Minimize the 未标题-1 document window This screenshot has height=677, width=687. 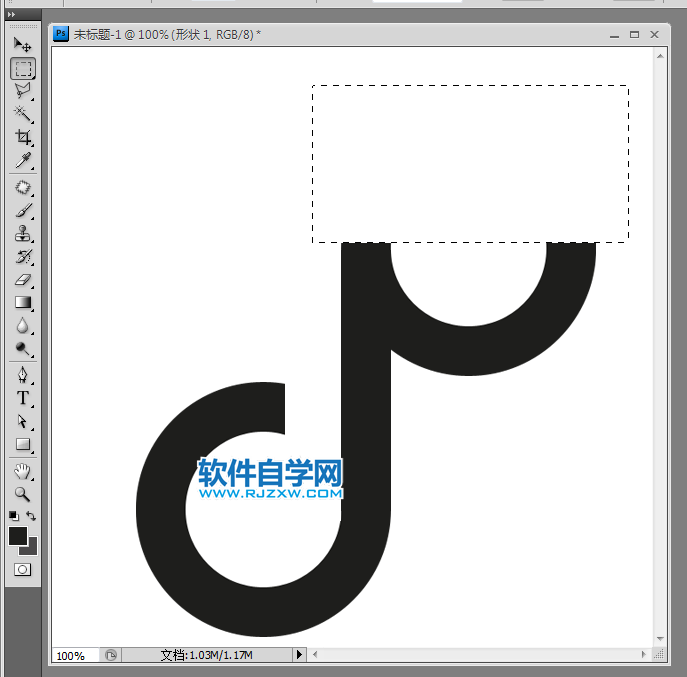pyautogui.click(x=614, y=35)
